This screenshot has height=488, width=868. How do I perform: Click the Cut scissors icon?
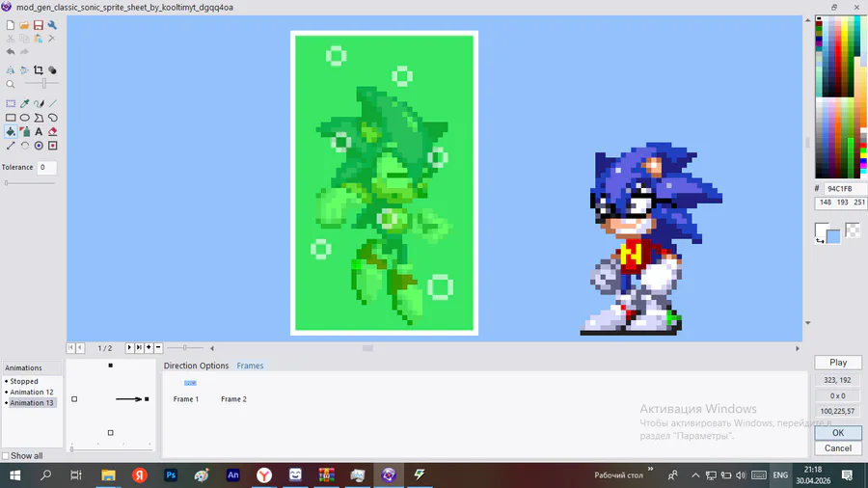(x=11, y=39)
